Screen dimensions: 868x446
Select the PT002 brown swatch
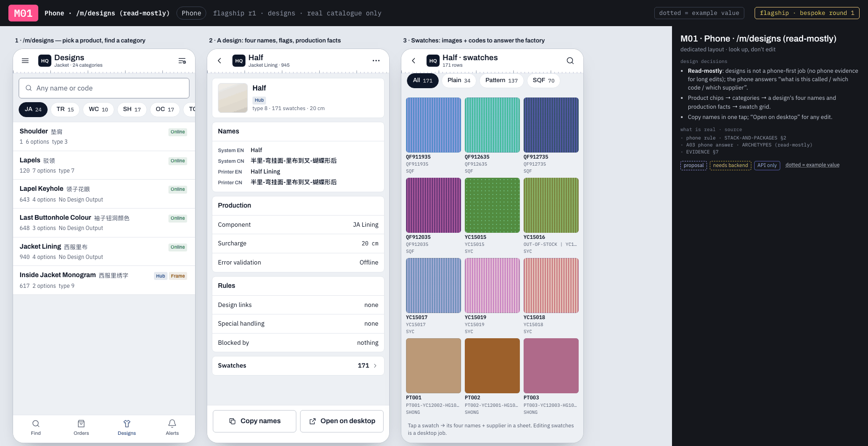[492, 366]
